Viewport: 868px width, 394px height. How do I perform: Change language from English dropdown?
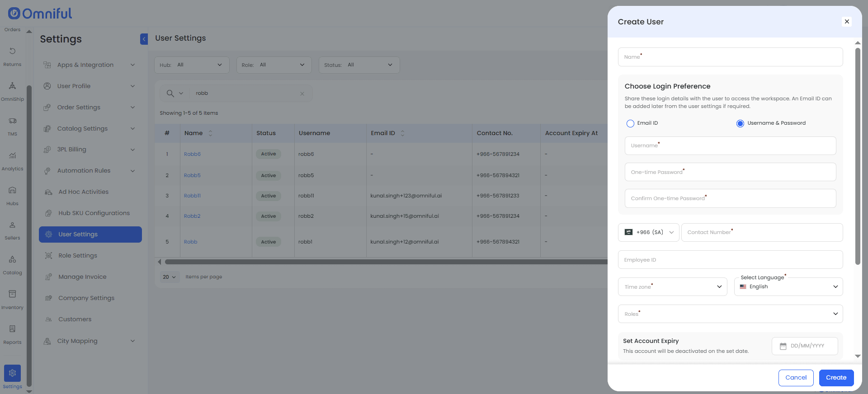click(x=788, y=287)
